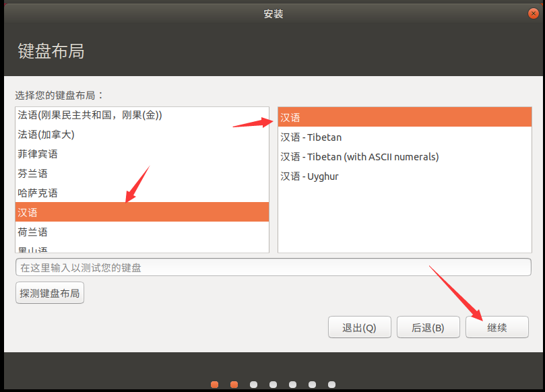
Task: Select 哈萨克语 keyboard layout
Action: [x=142, y=193]
